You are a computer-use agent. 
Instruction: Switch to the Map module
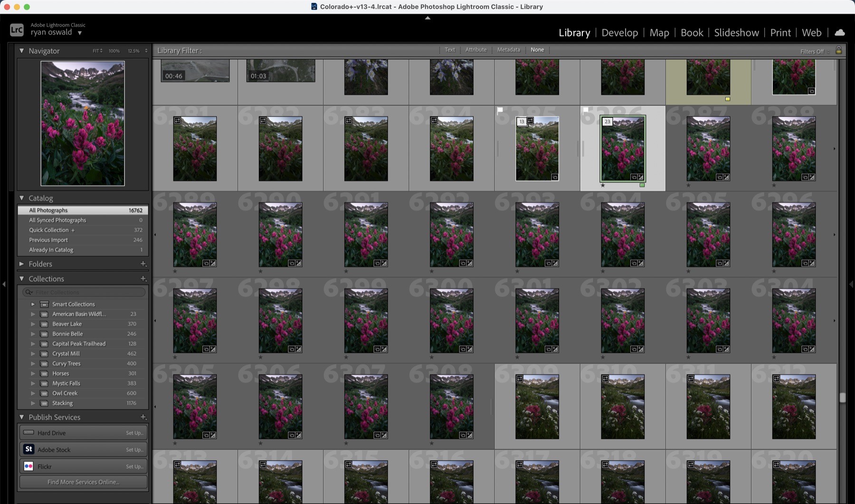click(x=659, y=32)
